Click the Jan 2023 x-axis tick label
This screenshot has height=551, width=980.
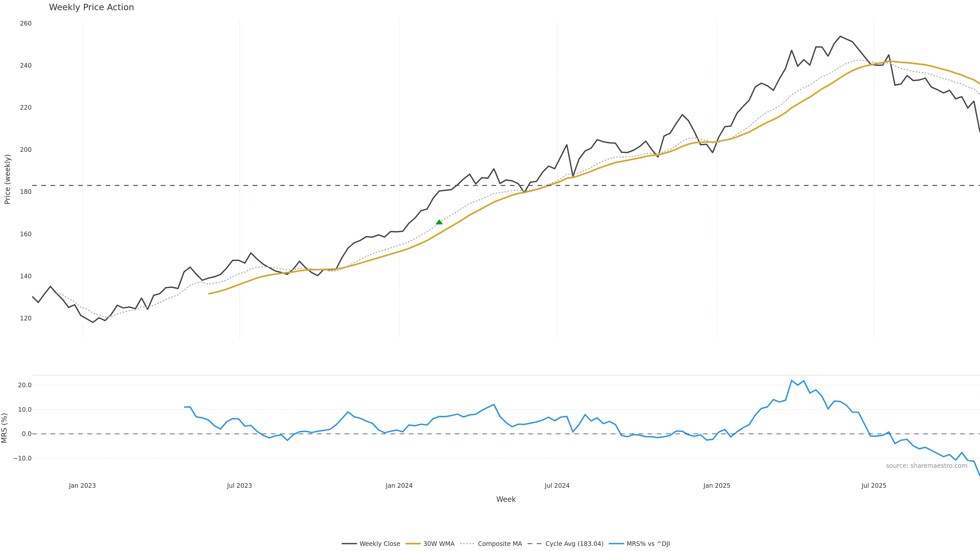coord(82,486)
